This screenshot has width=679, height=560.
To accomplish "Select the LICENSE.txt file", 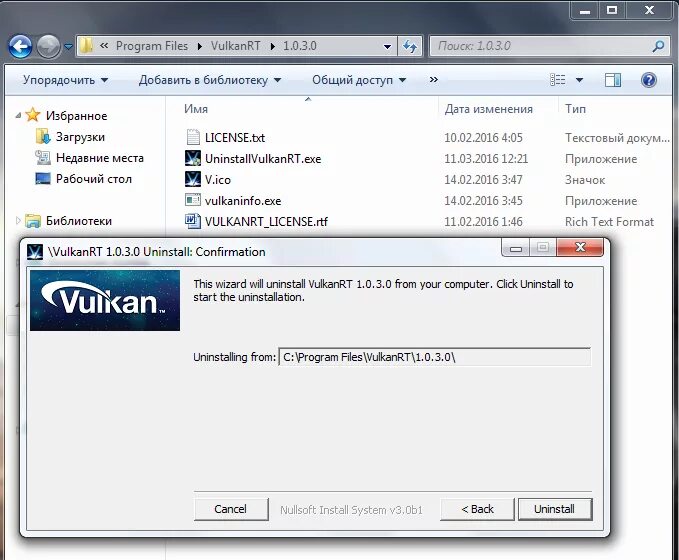I will click(x=235, y=138).
